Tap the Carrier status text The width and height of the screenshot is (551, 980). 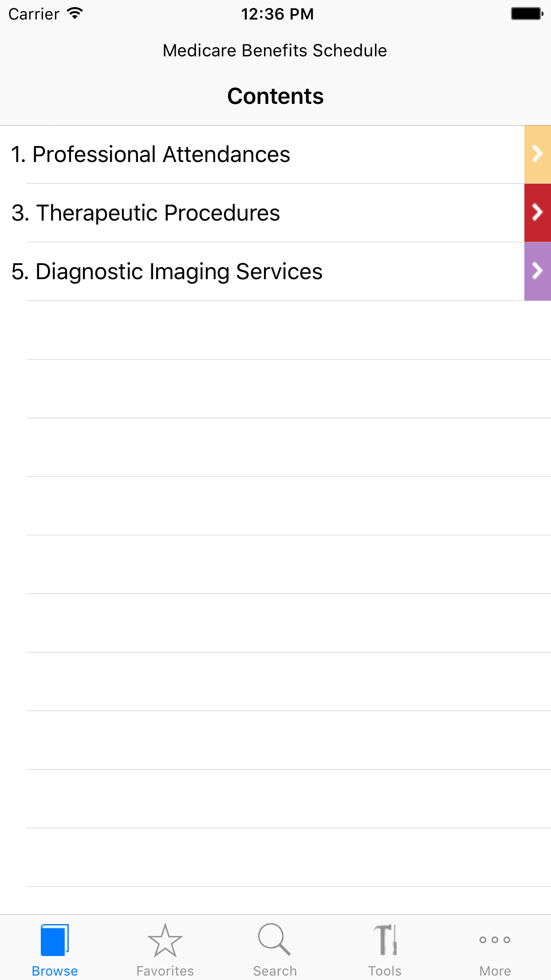tap(34, 14)
